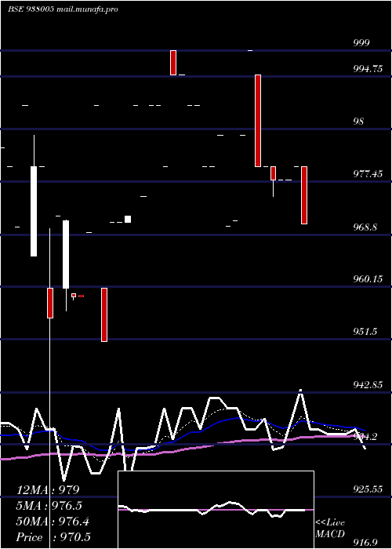
Task: Click the 942.85 price axis label
Action: coord(368,385)
